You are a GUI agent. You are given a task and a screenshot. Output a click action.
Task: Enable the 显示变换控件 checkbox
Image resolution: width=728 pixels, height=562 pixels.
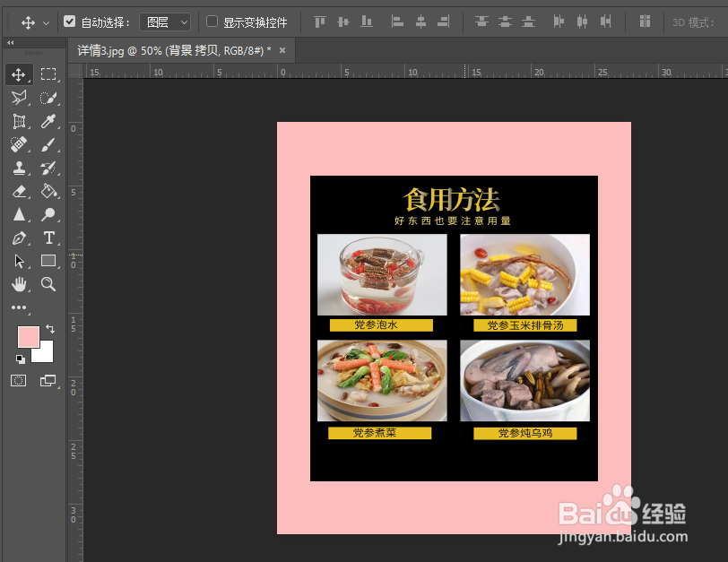(212, 22)
